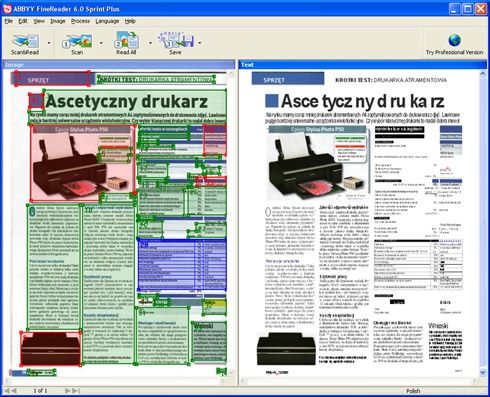Go to the previous page arrow
This screenshot has height=397, width=490.
pyautogui.click(x=14, y=390)
